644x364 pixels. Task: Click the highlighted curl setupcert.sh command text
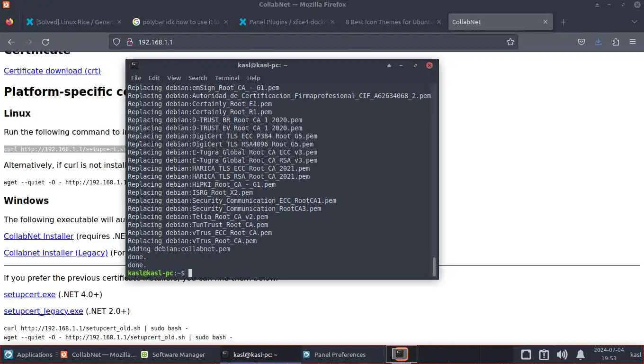tap(65, 149)
